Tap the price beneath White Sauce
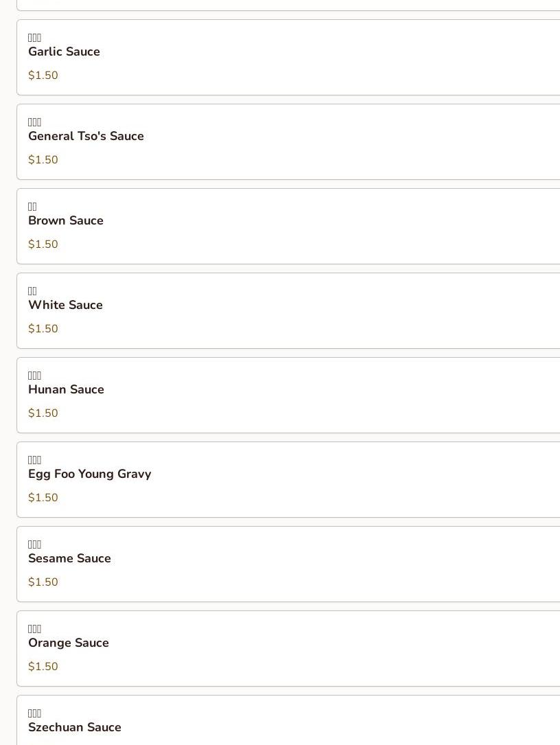Screen dimensions: 560x745 coord(43,329)
